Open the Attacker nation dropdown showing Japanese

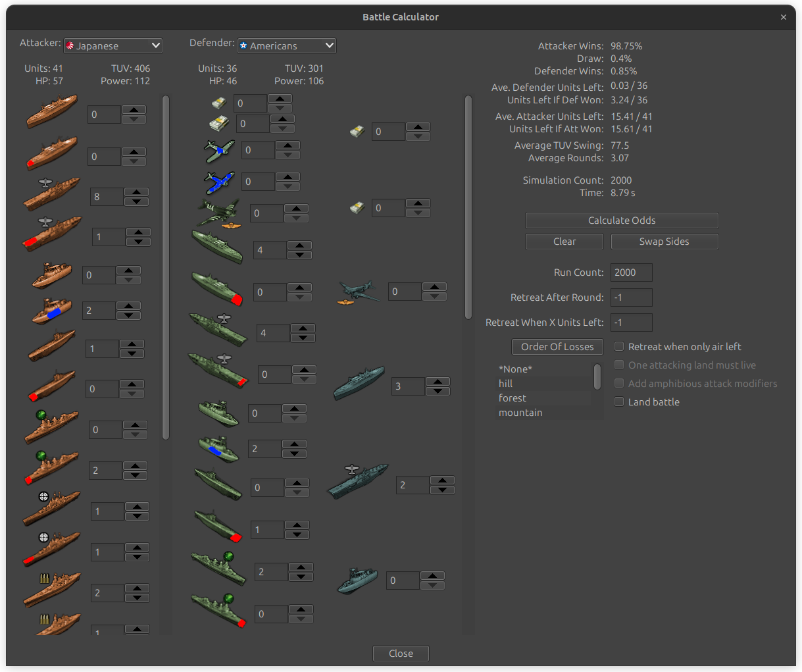(113, 45)
